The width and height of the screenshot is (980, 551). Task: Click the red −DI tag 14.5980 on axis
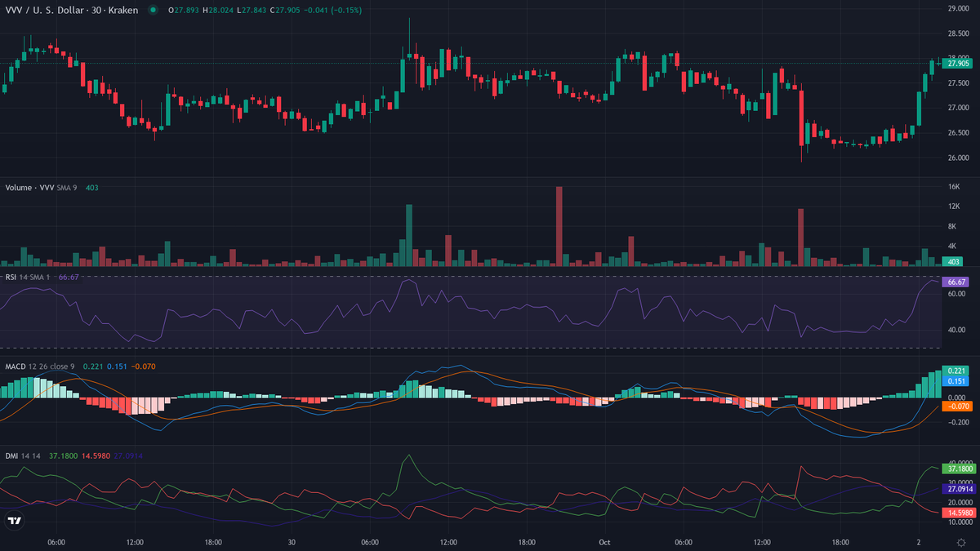click(x=959, y=513)
